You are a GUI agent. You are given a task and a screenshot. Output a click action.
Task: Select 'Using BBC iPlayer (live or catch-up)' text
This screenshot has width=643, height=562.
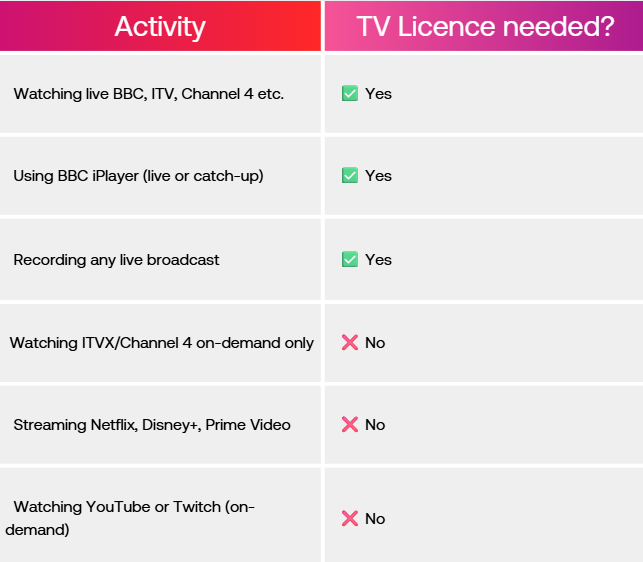pos(138,176)
